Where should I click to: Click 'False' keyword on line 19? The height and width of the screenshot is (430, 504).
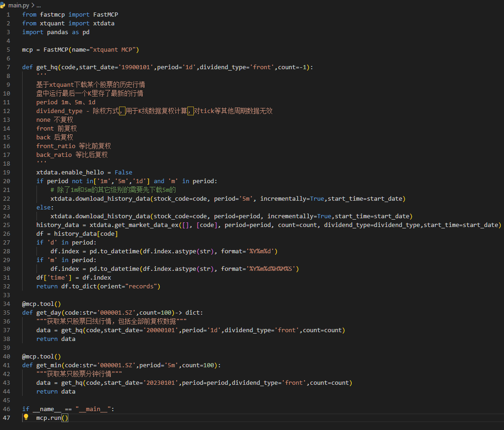(x=123, y=172)
